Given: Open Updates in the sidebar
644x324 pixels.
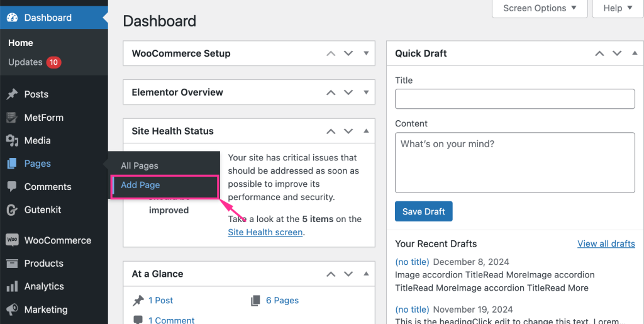Looking at the screenshot, I should coord(25,62).
